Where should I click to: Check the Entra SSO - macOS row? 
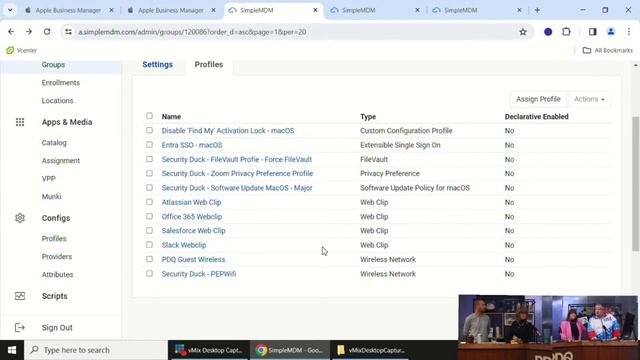point(149,144)
